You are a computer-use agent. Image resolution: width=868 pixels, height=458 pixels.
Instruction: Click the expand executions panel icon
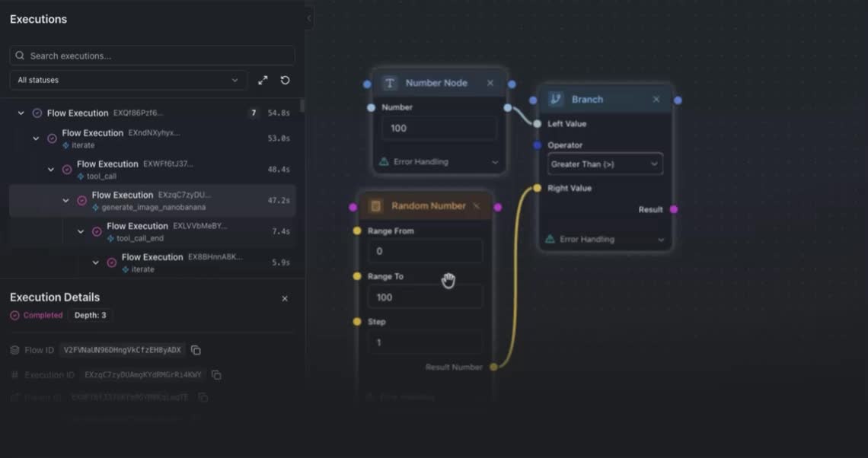263,80
